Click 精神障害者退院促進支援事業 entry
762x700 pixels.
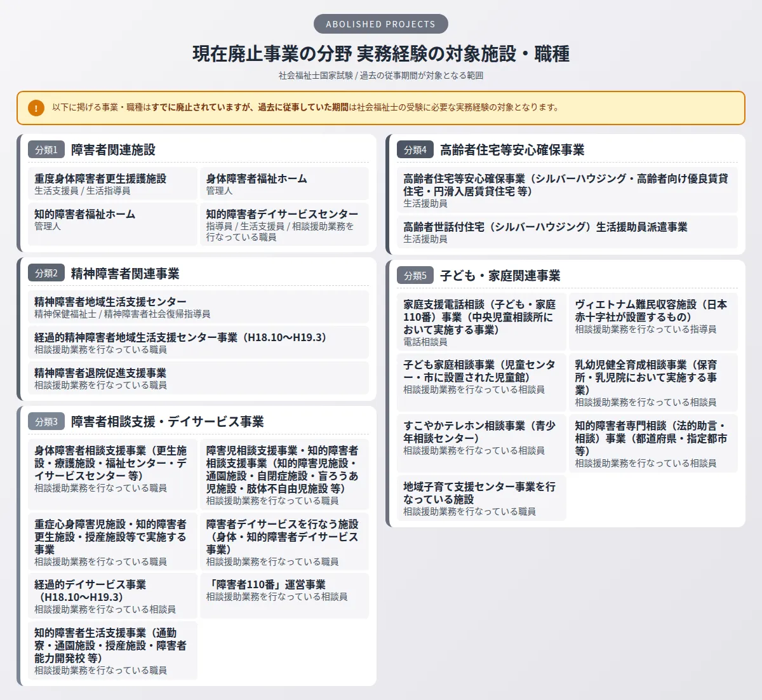point(198,379)
